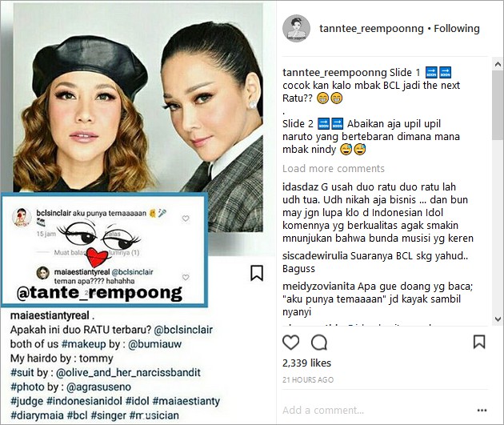
Task: Open tanntee_reempoonng username link in header
Action: (371, 29)
